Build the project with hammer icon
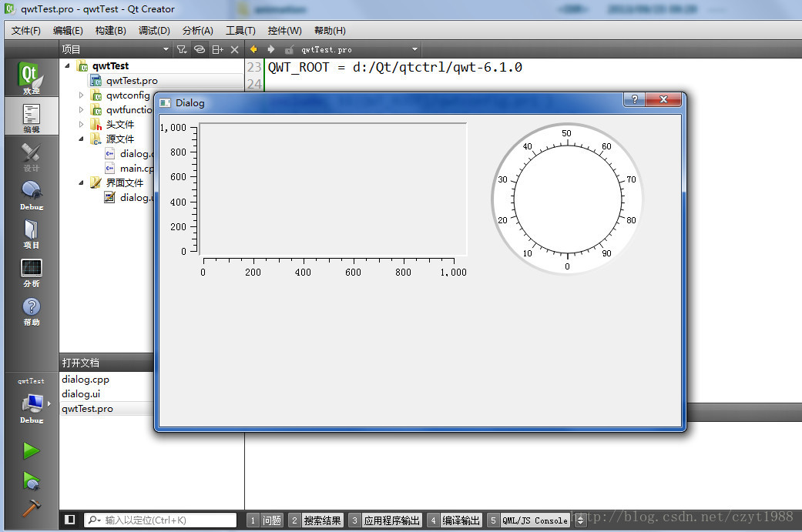The width and height of the screenshot is (802, 532). (31, 508)
